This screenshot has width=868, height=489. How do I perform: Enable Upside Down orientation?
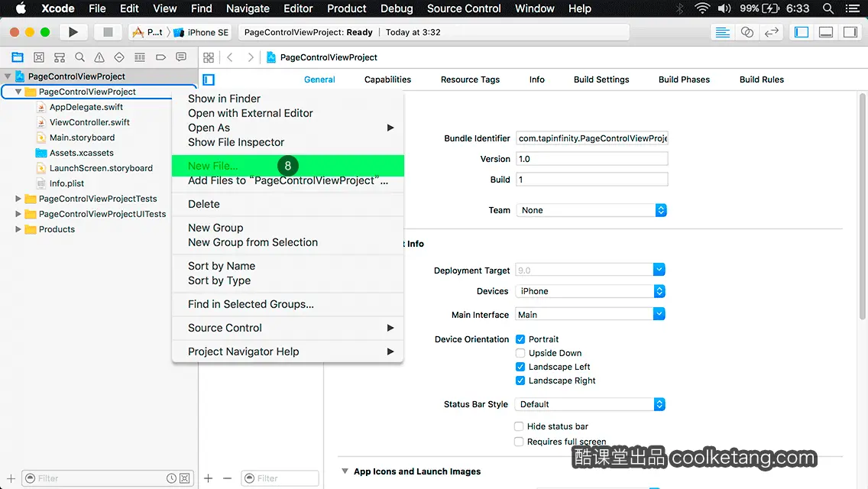520,353
